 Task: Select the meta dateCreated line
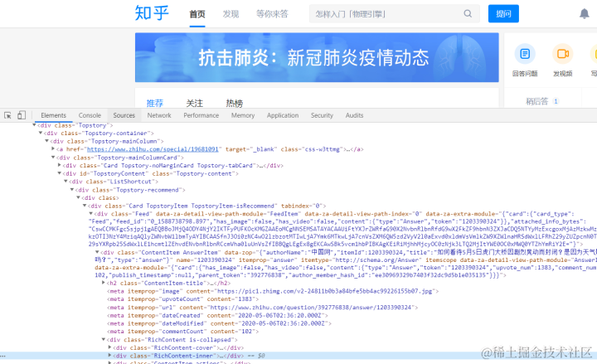[217, 315]
